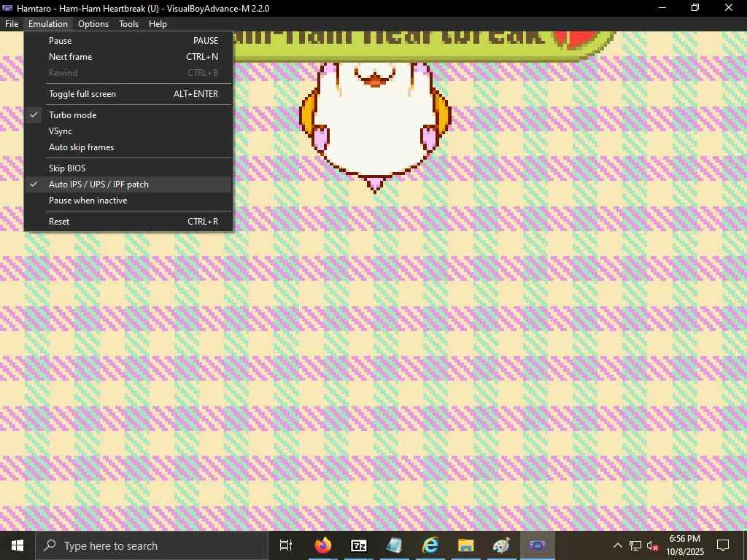Click the VisualBoyAdvance title bar app icon
Viewport: 747px width, 560px height.
pyautogui.click(x=7, y=8)
